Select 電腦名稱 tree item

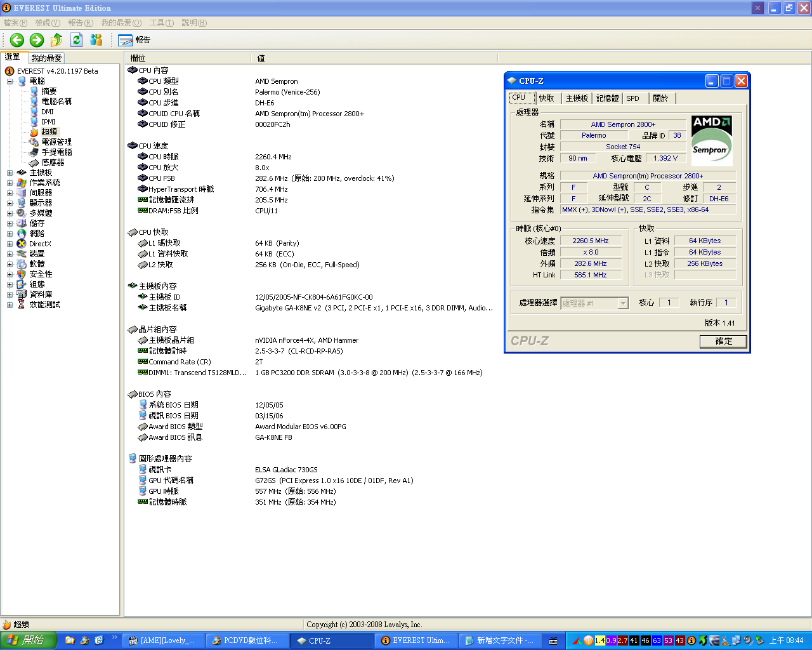56,102
